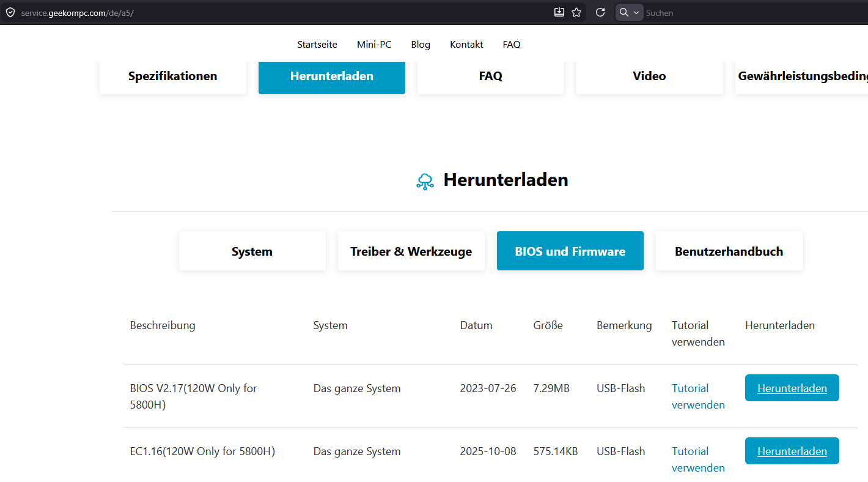This screenshot has width=868, height=482.
Task: Click the EC1.16(120W Only for 5800H) description
Action: click(202, 451)
